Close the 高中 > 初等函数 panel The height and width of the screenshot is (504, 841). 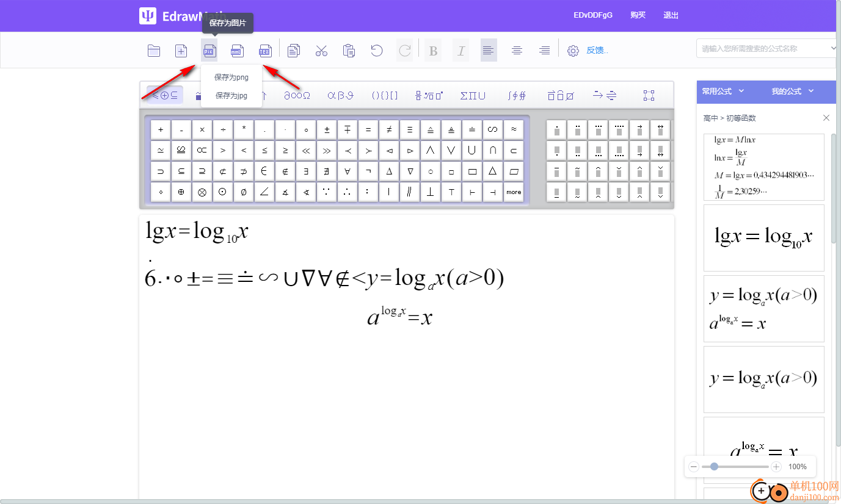coord(826,118)
